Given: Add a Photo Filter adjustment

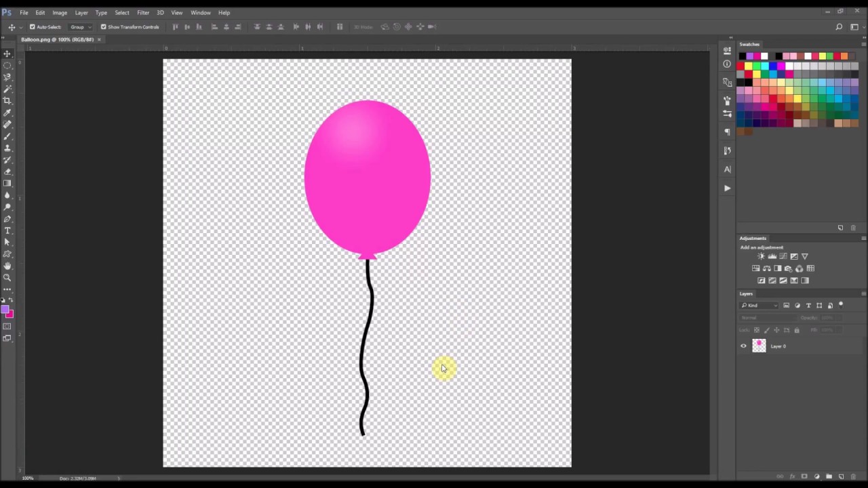Looking at the screenshot, I should pyautogui.click(x=788, y=268).
